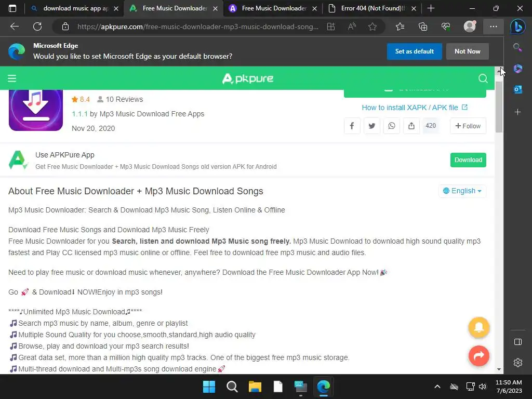
Task: Dismiss the prompt with Not Now
Action: tap(467, 51)
